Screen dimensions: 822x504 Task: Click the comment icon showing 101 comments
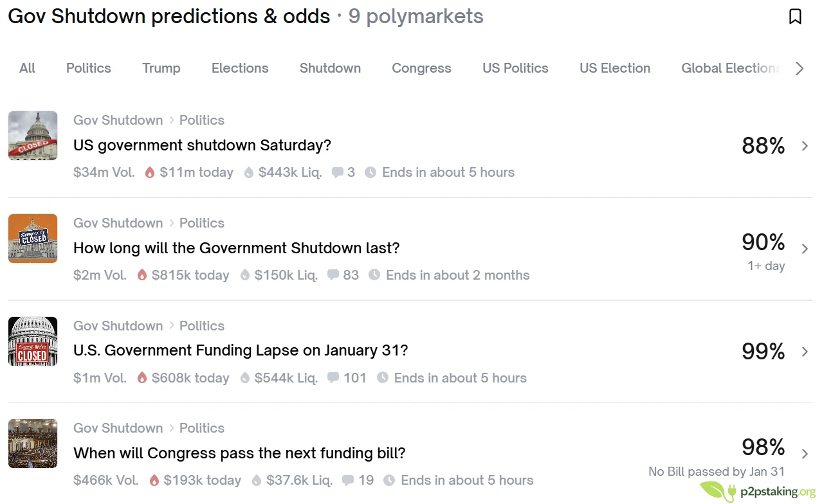333,378
